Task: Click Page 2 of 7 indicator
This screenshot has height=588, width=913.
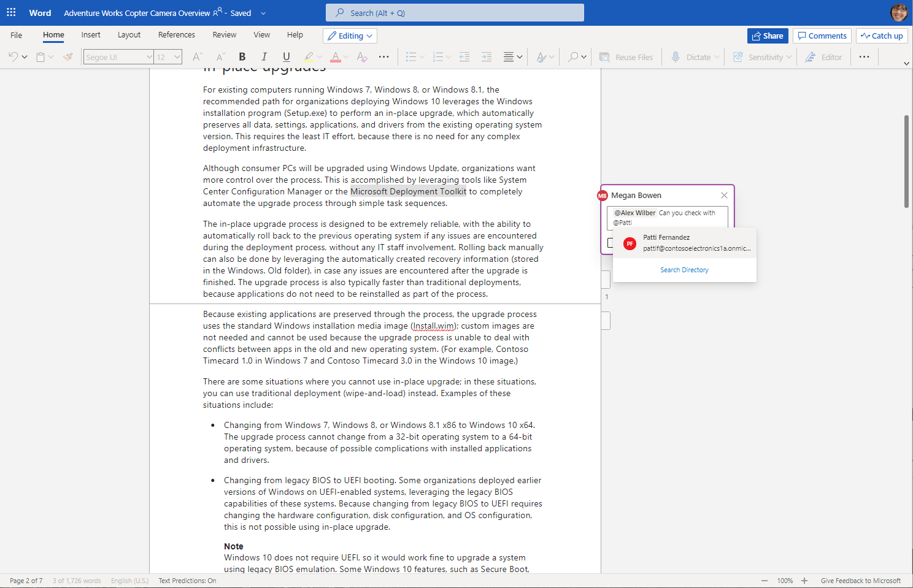Action: (x=26, y=581)
